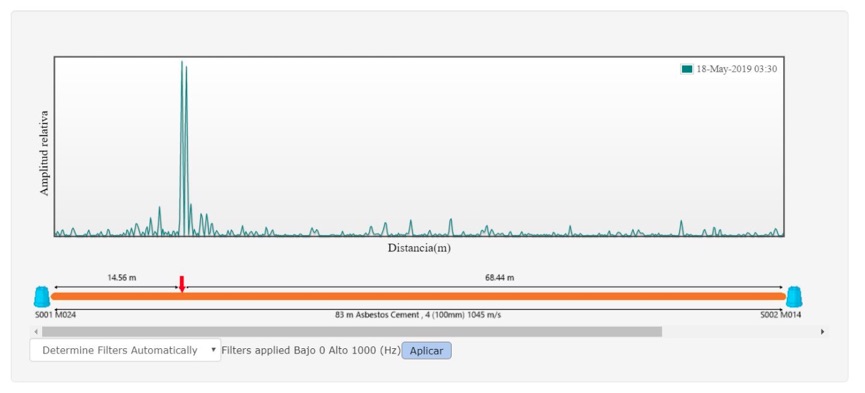Image resolution: width=865 pixels, height=393 pixels.
Task: Click the 14.56 m distance label
Action: point(121,278)
